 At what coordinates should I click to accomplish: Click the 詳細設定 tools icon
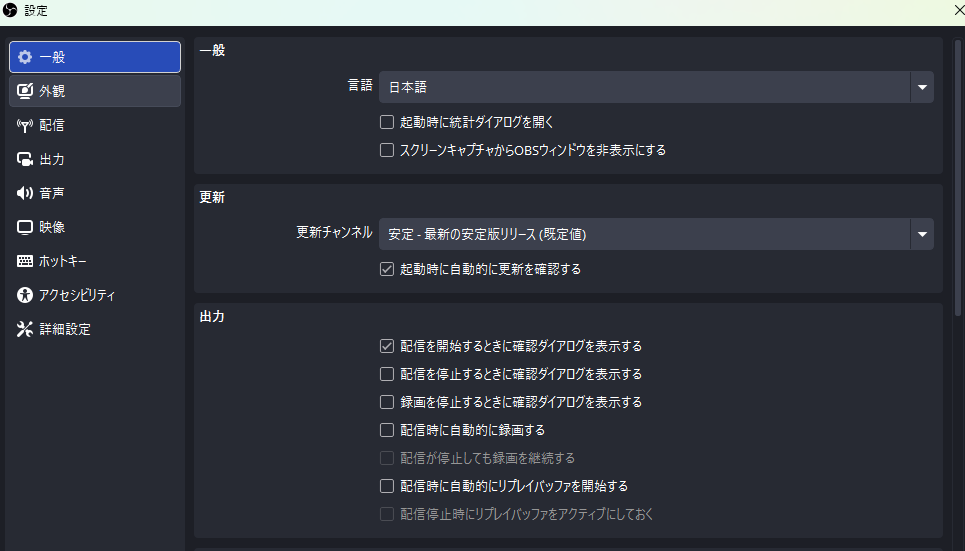pos(25,329)
